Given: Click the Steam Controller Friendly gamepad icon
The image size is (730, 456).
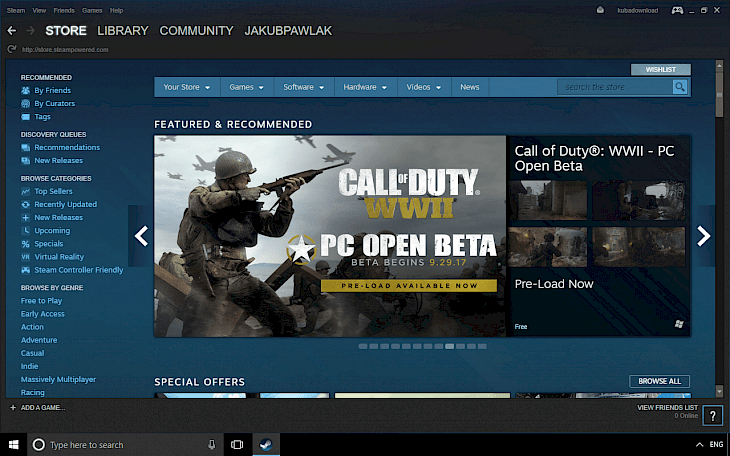Looking at the screenshot, I should click(x=26, y=270).
